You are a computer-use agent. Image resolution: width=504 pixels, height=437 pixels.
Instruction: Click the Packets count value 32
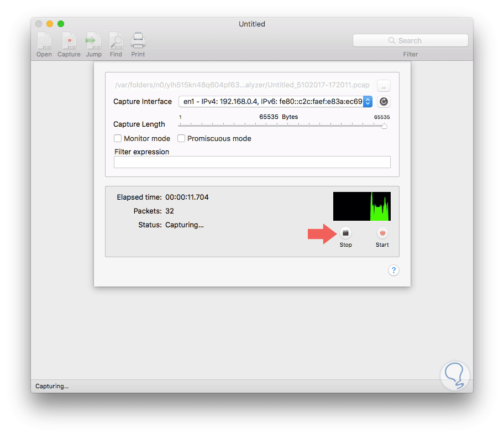tap(170, 211)
